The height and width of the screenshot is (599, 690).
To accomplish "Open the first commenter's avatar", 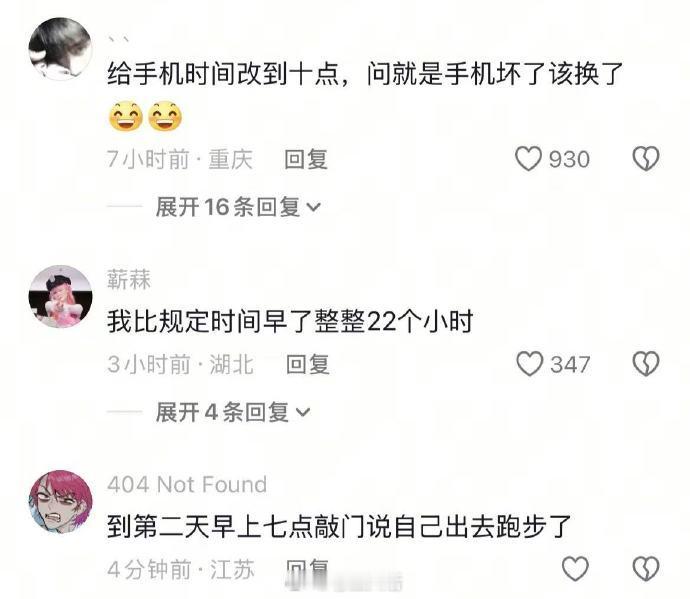I will (60, 49).
